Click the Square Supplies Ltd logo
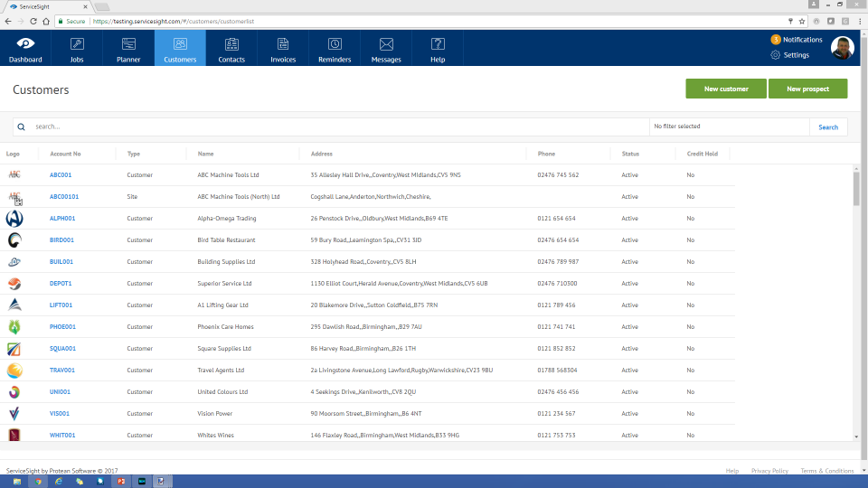This screenshot has height=488, width=868. point(14,349)
